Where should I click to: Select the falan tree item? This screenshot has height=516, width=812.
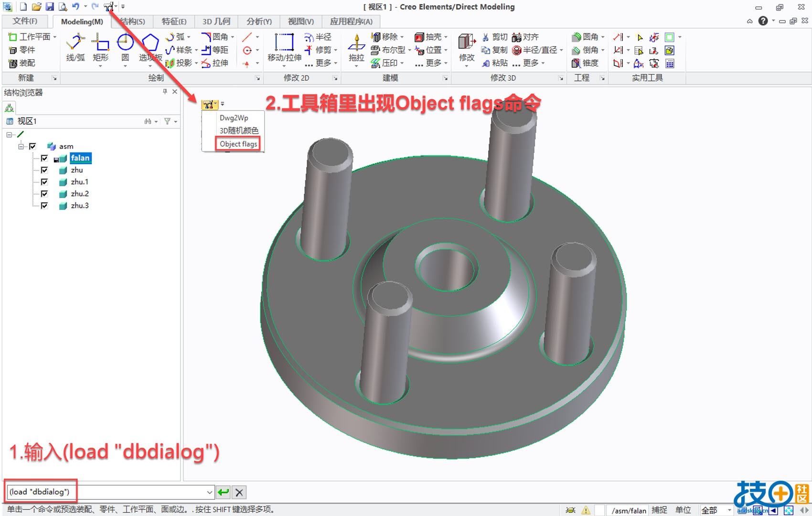point(80,158)
